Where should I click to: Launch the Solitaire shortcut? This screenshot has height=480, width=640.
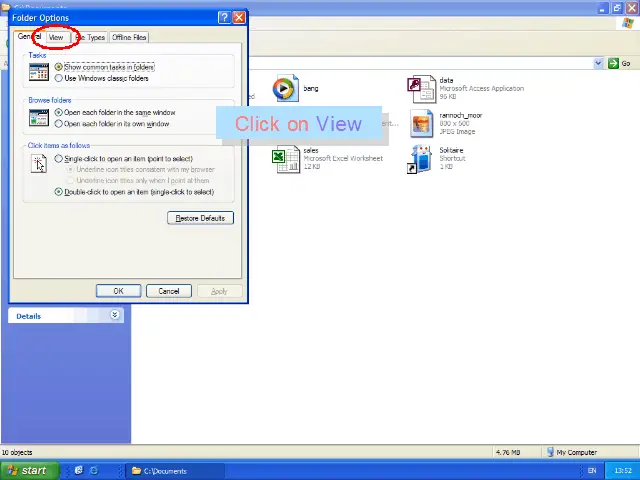tap(421, 158)
